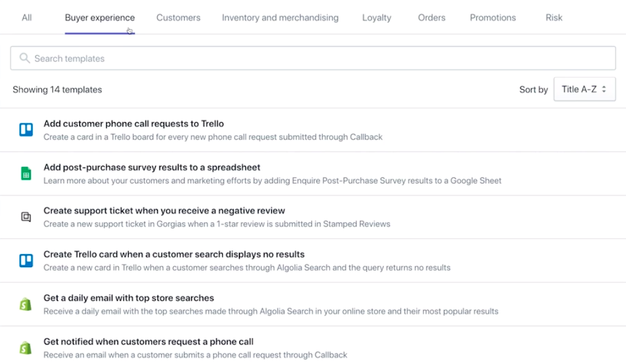Select the Inventory and merchandising tab
The height and width of the screenshot is (364, 626).
tap(280, 17)
